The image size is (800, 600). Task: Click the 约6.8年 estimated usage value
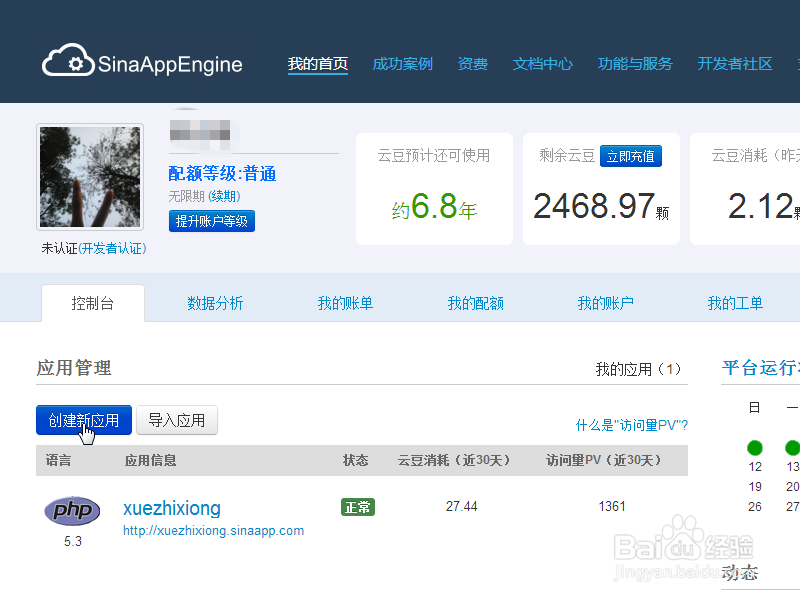(x=434, y=207)
